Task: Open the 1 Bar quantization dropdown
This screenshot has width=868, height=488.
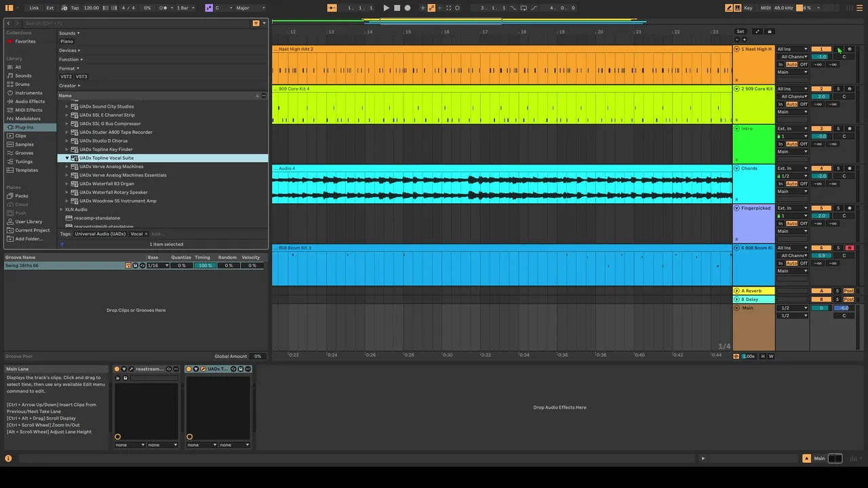Action: click(186, 8)
